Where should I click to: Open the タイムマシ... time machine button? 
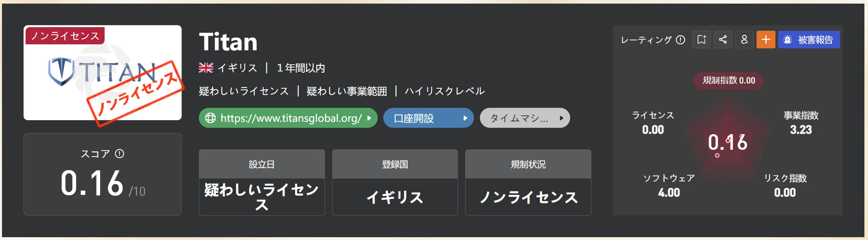[525, 118]
